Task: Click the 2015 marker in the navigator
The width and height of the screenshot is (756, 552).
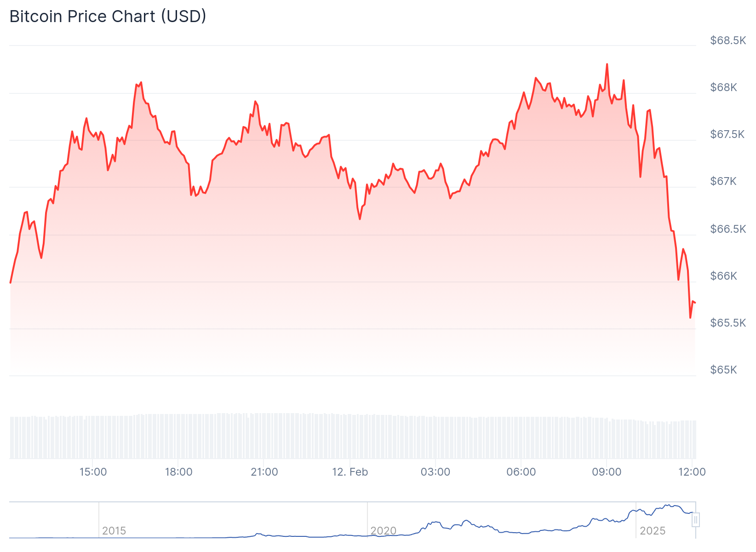Action: tap(114, 531)
